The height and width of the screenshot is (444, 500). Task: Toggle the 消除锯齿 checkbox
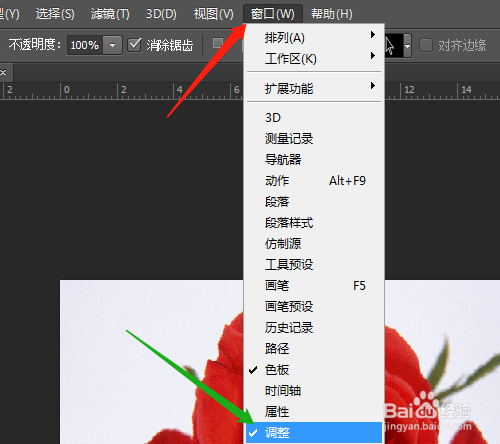click(x=135, y=45)
